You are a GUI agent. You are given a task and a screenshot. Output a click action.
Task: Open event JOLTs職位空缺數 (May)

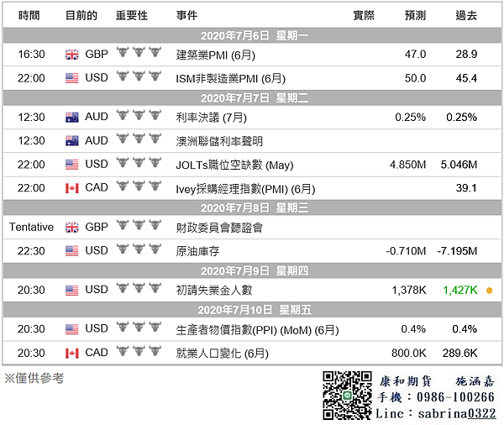point(234,165)
